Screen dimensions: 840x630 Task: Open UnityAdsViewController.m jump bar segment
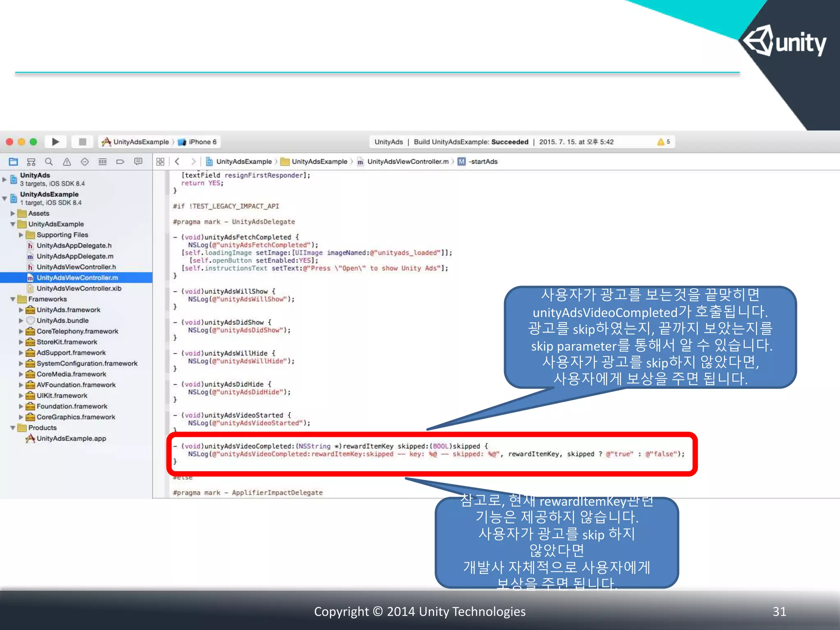point(403,162)
